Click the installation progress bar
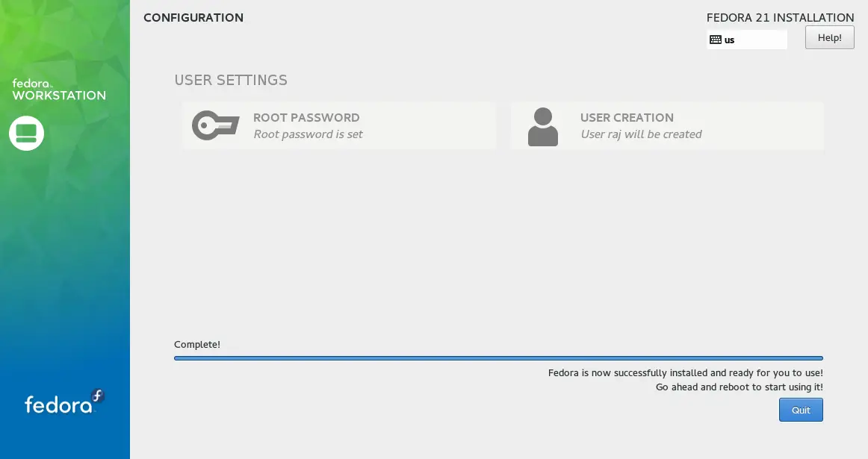 pyautogui.click(x=498, y=358)
